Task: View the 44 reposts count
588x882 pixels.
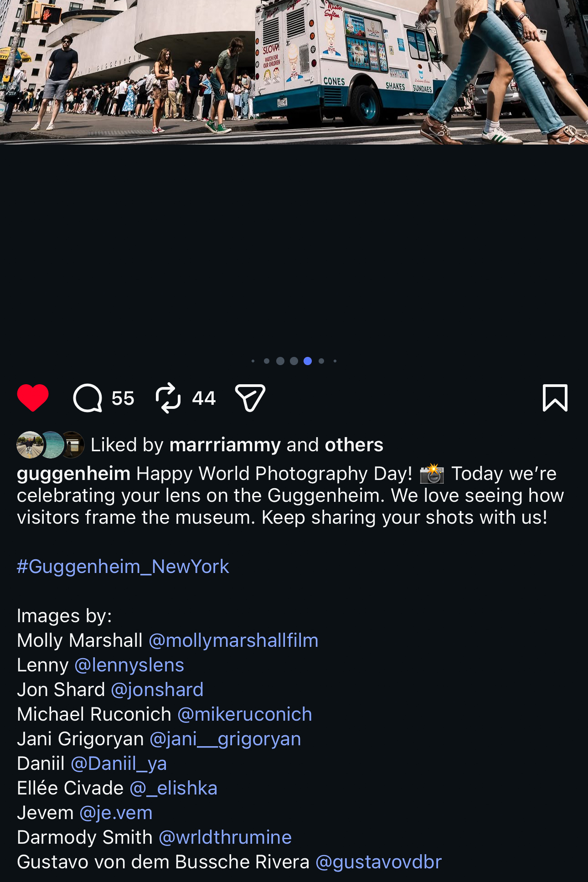Action: (204, 398)
